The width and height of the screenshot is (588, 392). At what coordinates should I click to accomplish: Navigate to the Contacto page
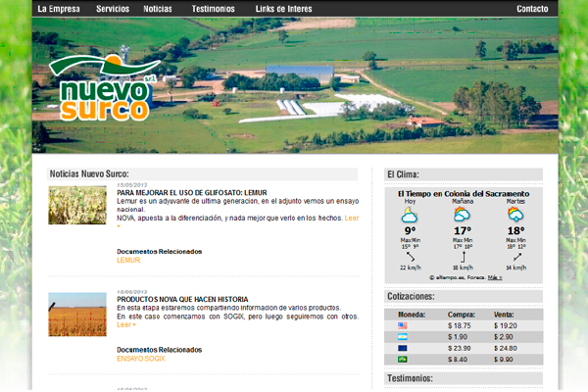pos(532,9)
